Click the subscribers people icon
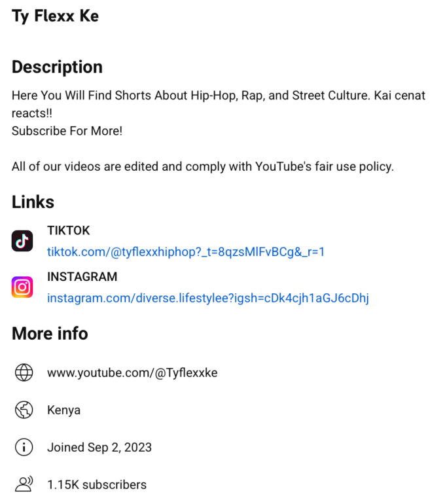Image resolution: width=447 pixels, height=504 pixels. coord(24,485)
